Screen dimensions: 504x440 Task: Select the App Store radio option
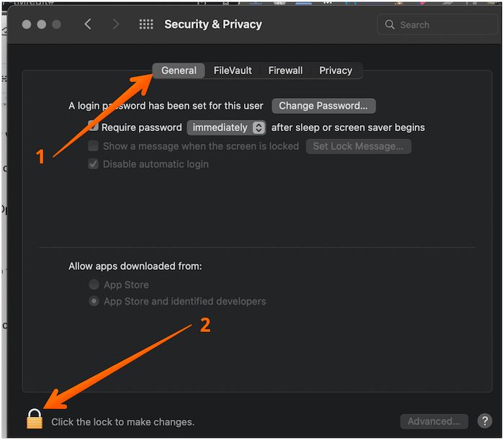[94, 285]
